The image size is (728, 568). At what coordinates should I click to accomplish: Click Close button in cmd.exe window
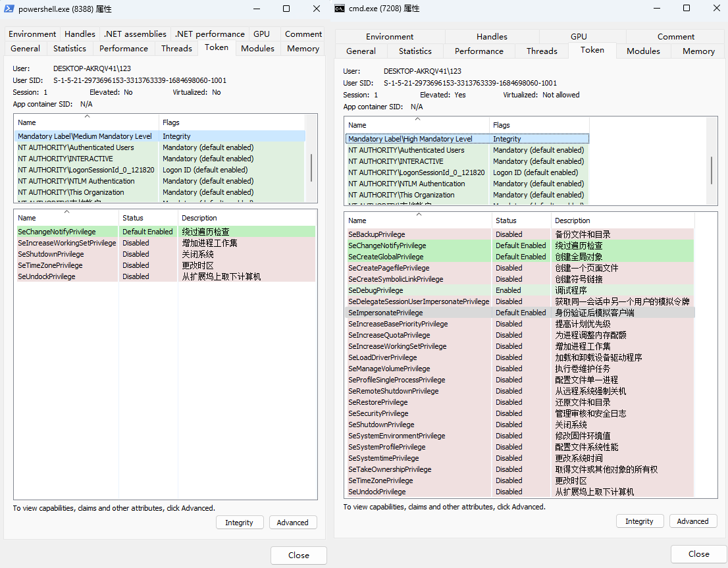click(x=699, y=554)
